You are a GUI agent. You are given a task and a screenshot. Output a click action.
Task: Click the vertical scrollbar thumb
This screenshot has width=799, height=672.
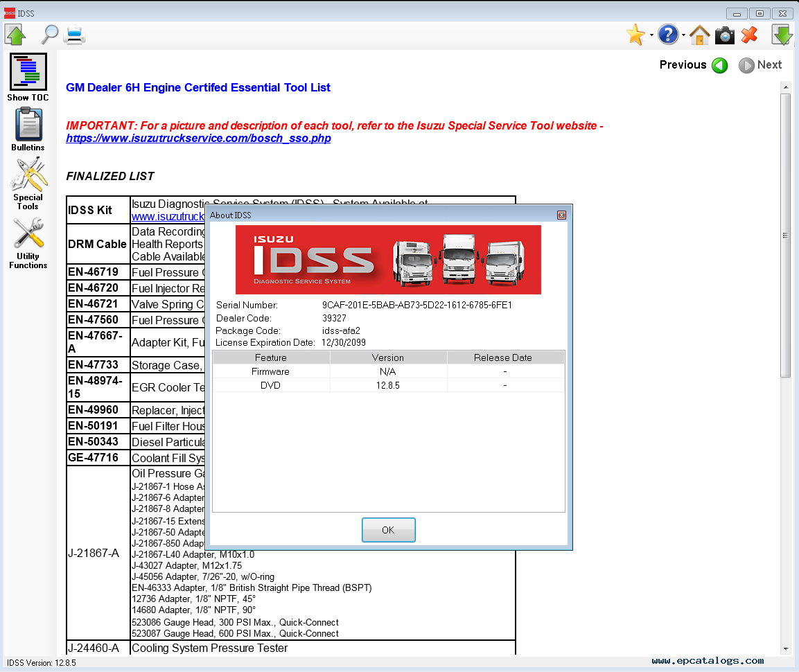coord(786,236)
